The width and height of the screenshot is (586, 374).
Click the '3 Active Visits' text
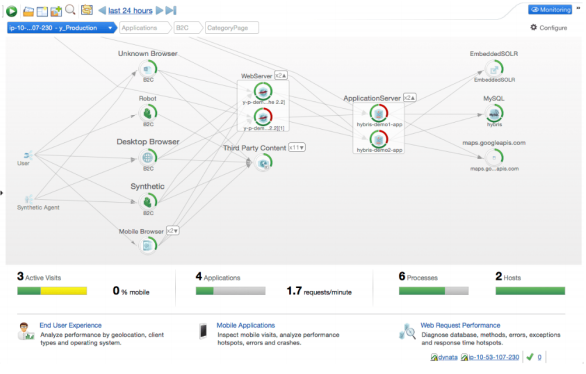coord(39,277)
